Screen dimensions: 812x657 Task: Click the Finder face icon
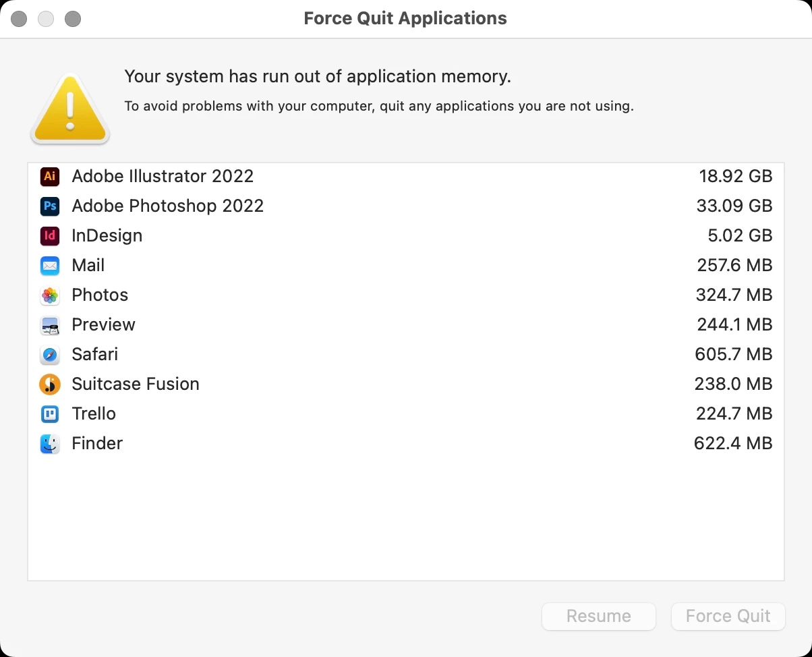coord(50,443)
